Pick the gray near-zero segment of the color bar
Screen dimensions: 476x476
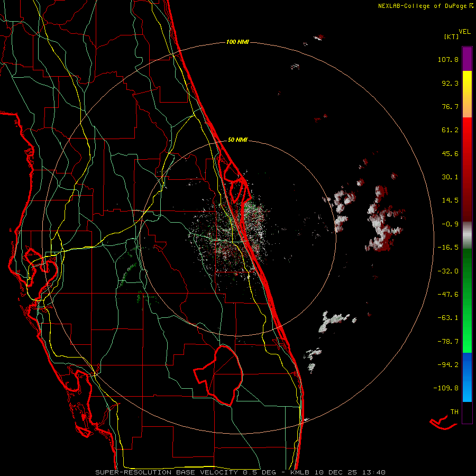tap(467, 235)
